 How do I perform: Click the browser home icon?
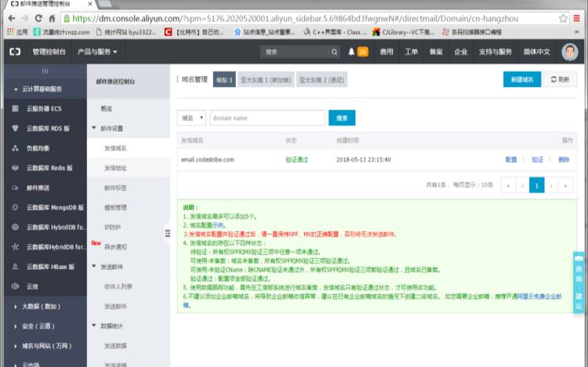52,18
